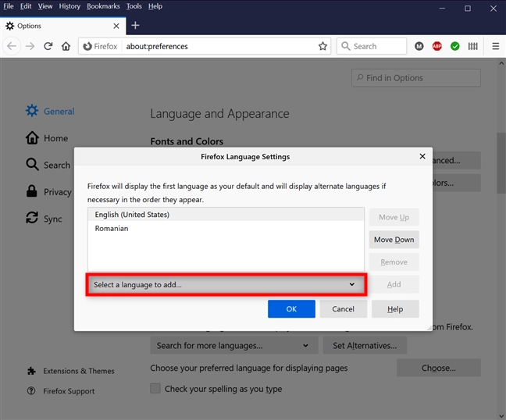Open the Firefox home page
The image size is (506, 420).
click(66, 46)
